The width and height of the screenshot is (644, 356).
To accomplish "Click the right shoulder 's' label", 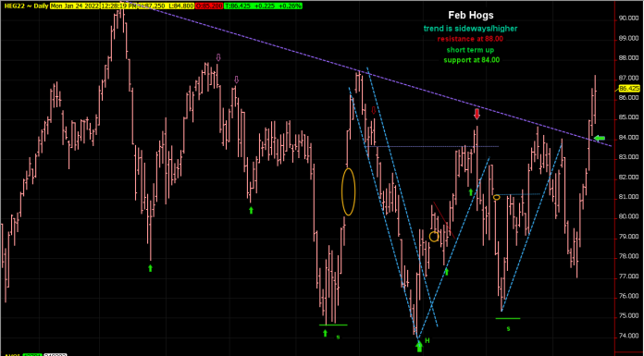I will click(x=508, y=328).
